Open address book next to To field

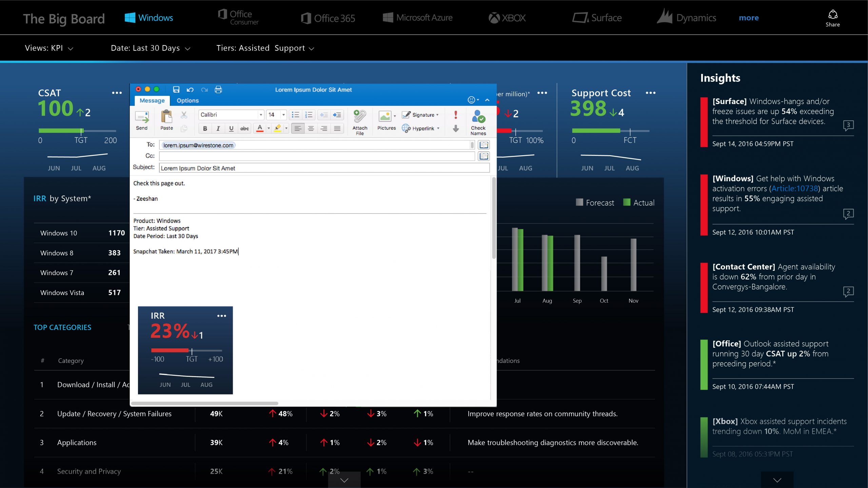(484, 145)
